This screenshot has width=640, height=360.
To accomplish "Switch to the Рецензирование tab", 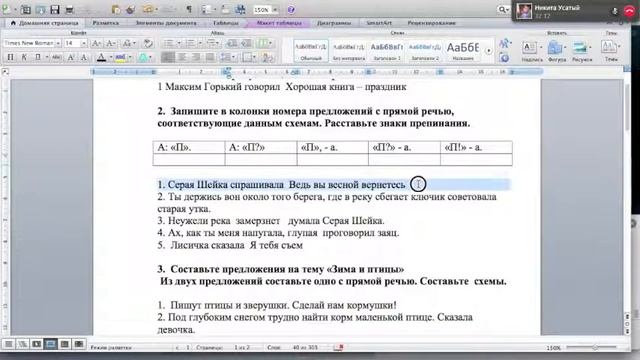I will pos(431,23).
